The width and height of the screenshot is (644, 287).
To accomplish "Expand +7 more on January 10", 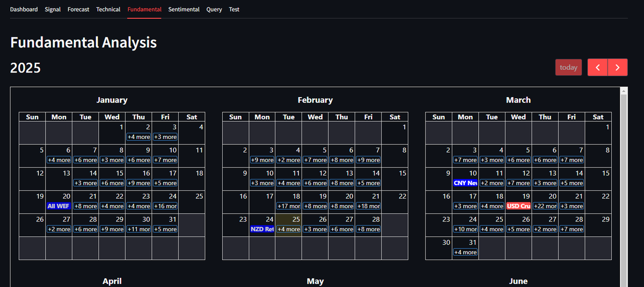I will (165, 160).
